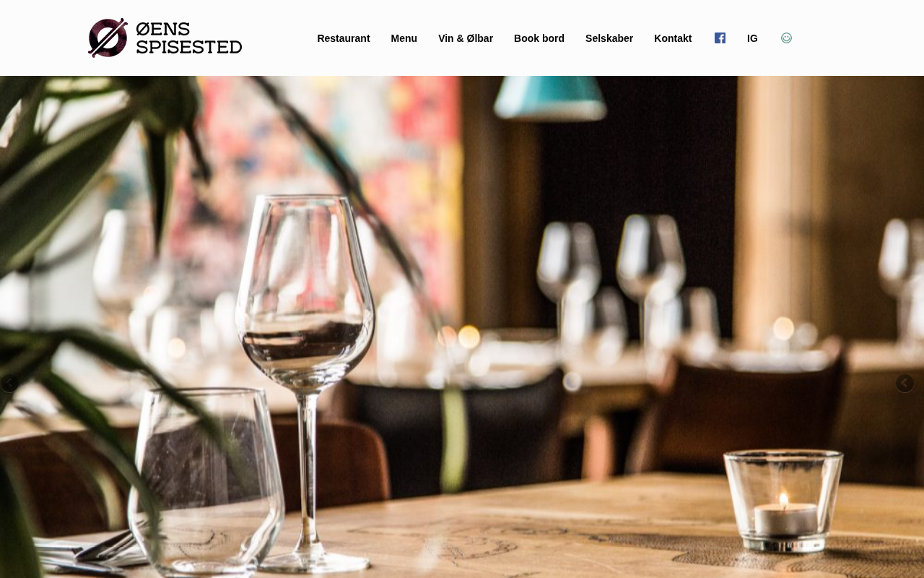Click the tealight candle holder in the photo
This screenshot has width=924, height=578.
(783, 500)
